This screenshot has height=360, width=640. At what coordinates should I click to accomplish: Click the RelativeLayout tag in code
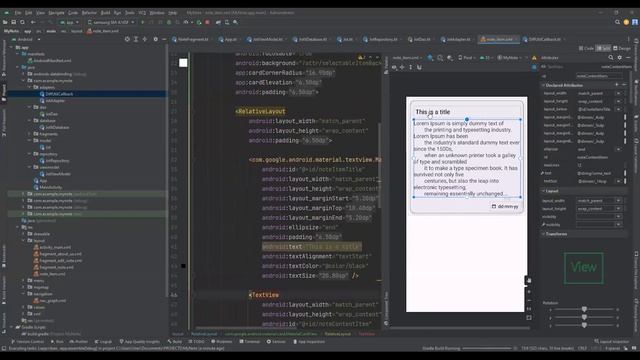(261, 111)
